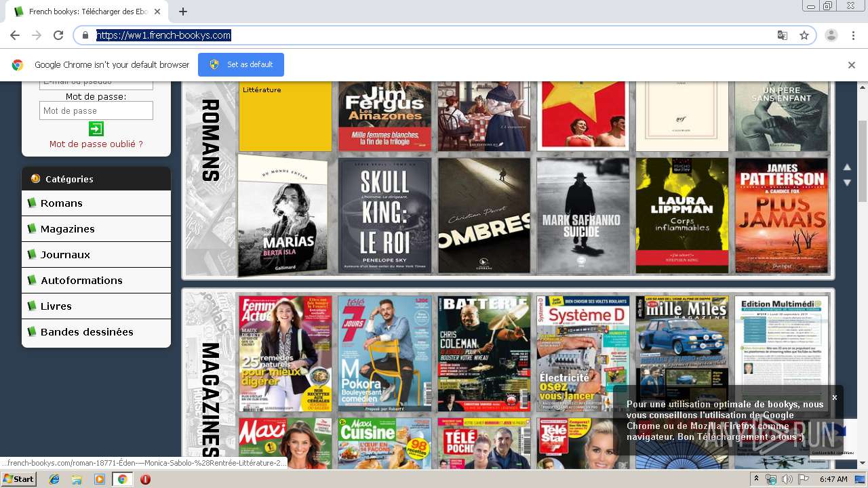This screenshot has height=488, width=868.
Task: Click the browser forward arrow
Action: [37, 35]
